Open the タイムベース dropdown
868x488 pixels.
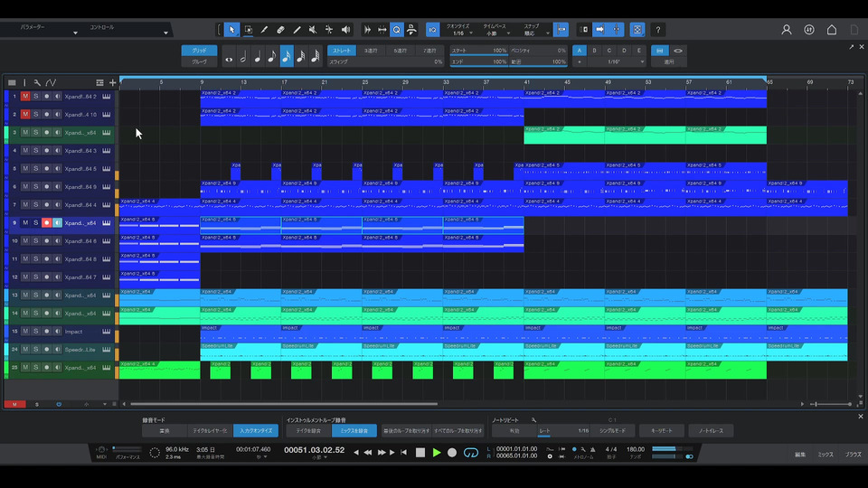coord(496,33)
